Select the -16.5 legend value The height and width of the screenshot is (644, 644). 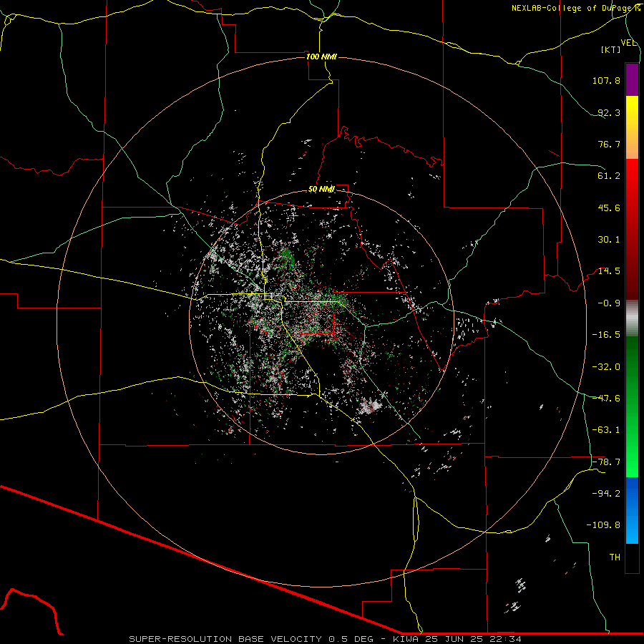tap(606, 335)
